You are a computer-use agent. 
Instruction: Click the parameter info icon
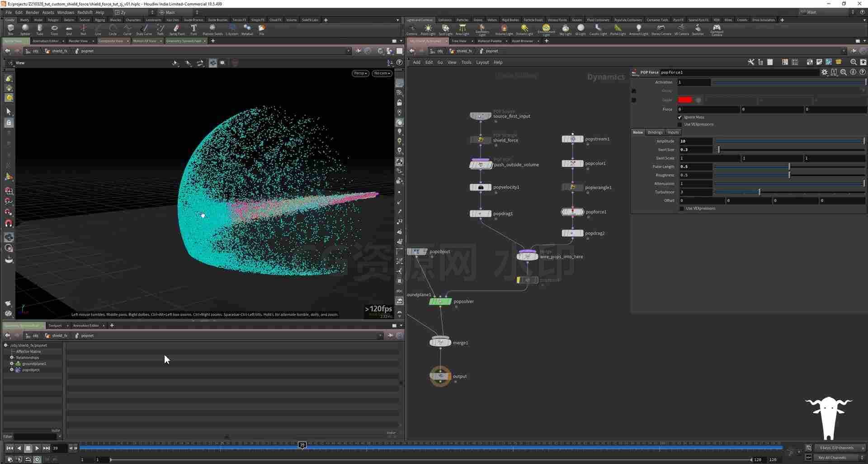pos(853,72)
